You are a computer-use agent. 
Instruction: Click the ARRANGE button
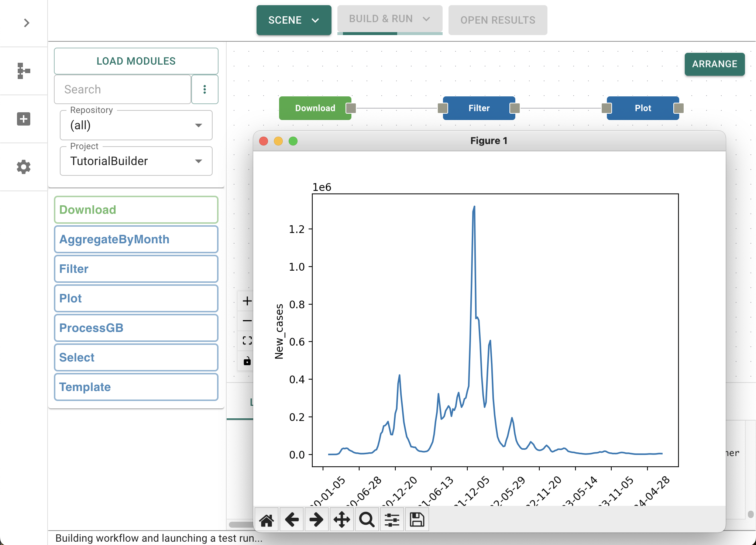tap(714, 64)
